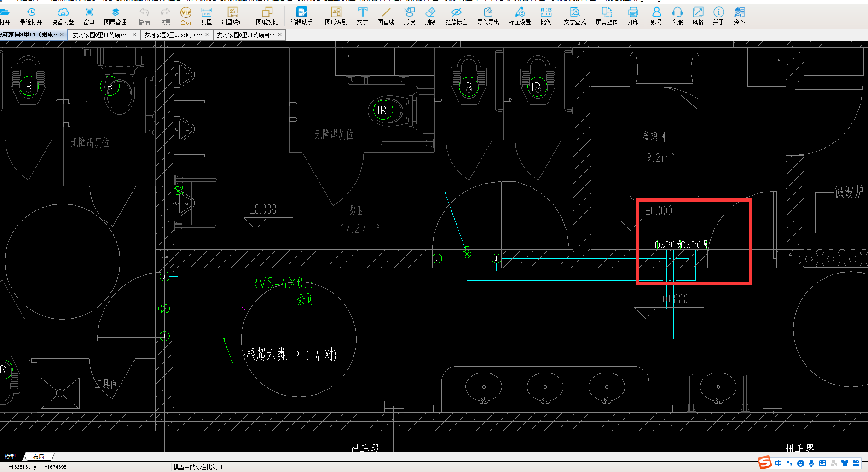Close the first drawing tab (弱电)
Viewport: 868px width, 472px height.
62,35
